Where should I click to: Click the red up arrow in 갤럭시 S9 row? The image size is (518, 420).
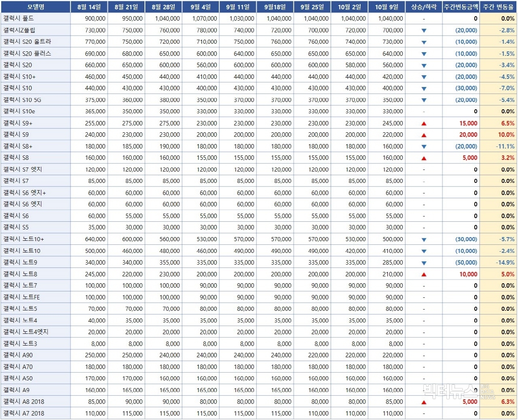point(424,135)
